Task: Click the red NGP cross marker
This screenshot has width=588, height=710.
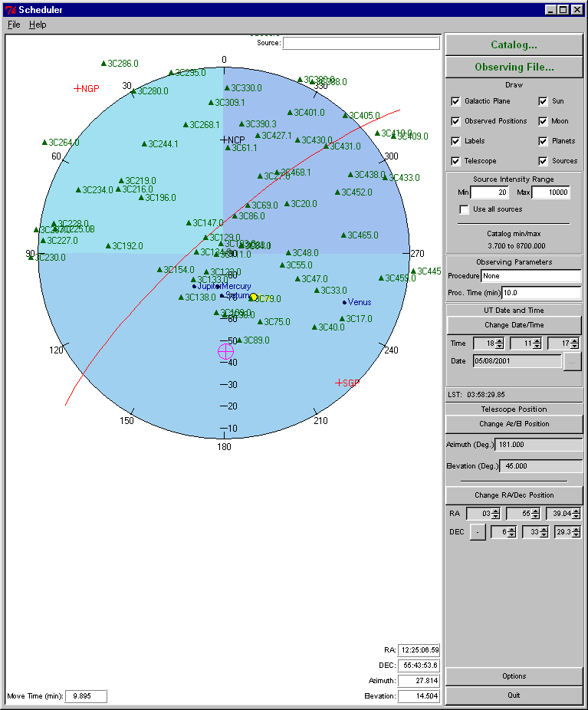Action: click(x=77, y=89)
